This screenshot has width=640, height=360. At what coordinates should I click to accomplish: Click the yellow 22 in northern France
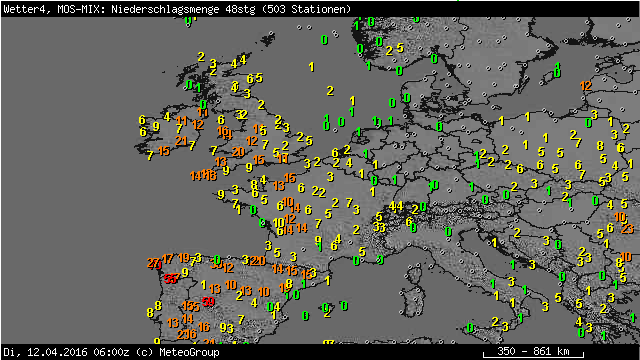(x=319, y=191)
